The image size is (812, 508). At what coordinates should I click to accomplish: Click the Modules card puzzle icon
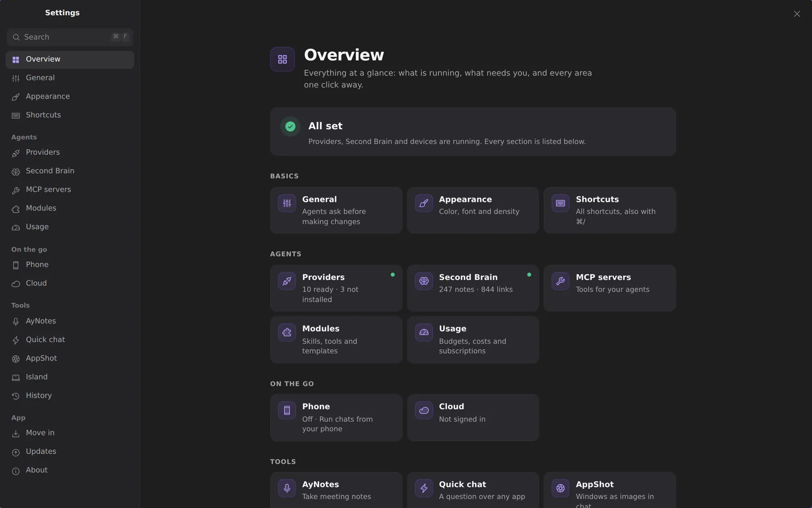click(287, 332)
